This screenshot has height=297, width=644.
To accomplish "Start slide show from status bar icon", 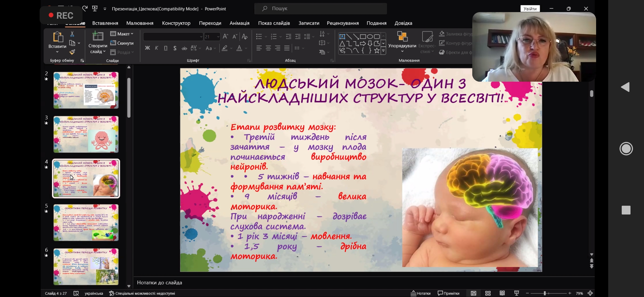I will tap(517, 293).
